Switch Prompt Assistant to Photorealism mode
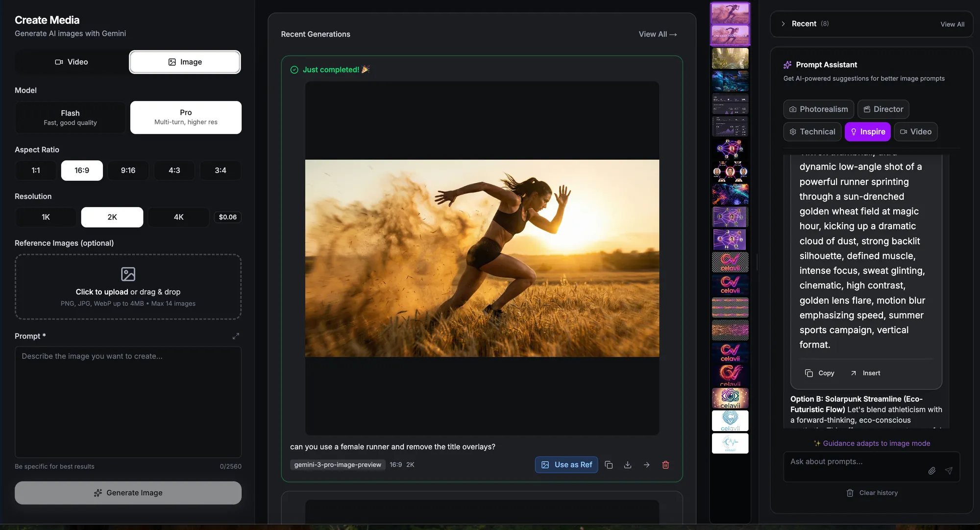The width and height of the screenshot is (980, 530). point(818,109)
